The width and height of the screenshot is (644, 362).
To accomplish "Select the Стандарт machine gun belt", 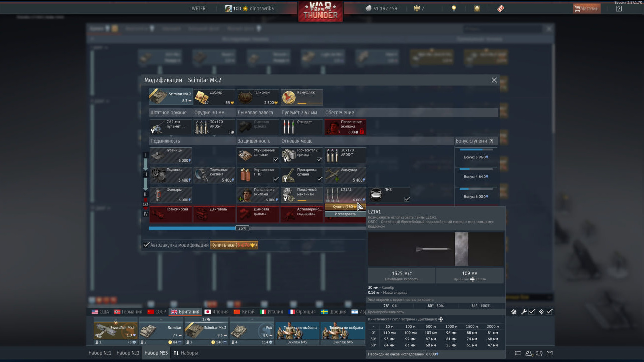I will point(302,127).
